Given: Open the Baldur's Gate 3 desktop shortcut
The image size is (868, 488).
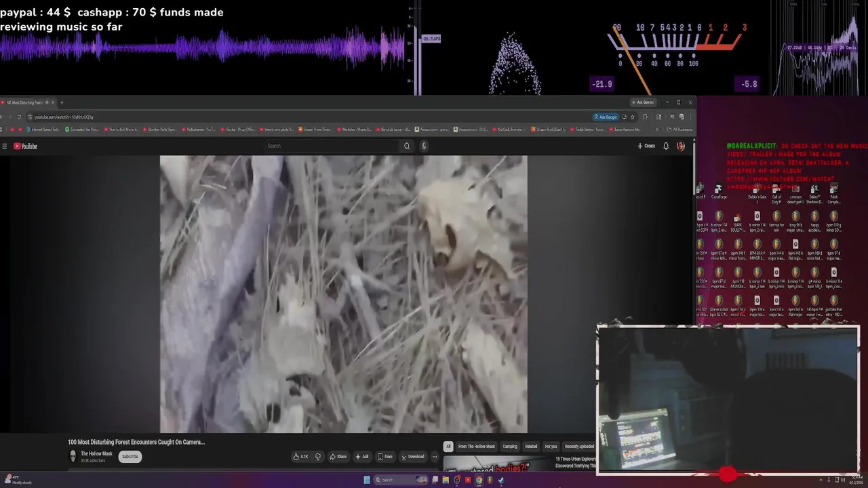Looking at the screenshot, I should click(757, 195).
